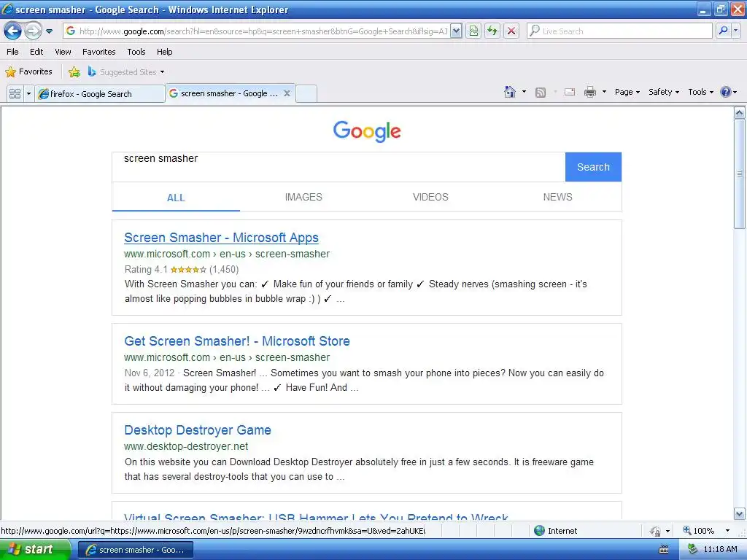Screen dimensions: 747x560
Task: Expand the address bar history dropdown
Action: point(456,31)
